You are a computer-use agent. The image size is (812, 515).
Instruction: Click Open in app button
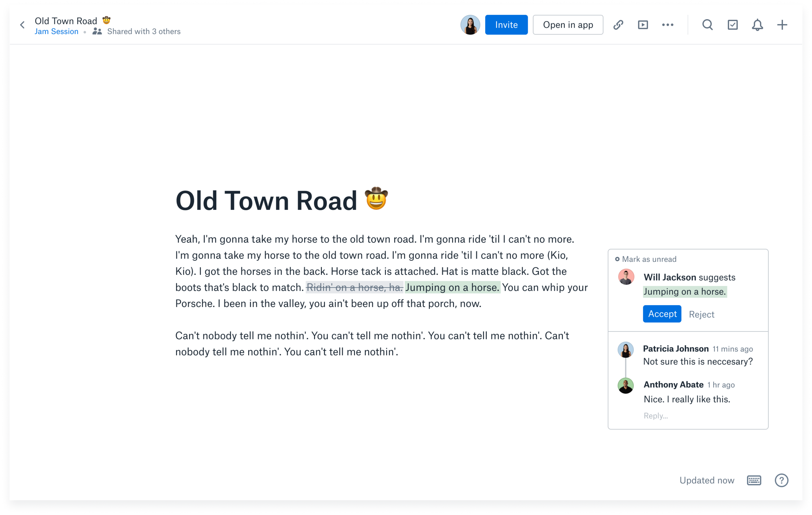568,25
